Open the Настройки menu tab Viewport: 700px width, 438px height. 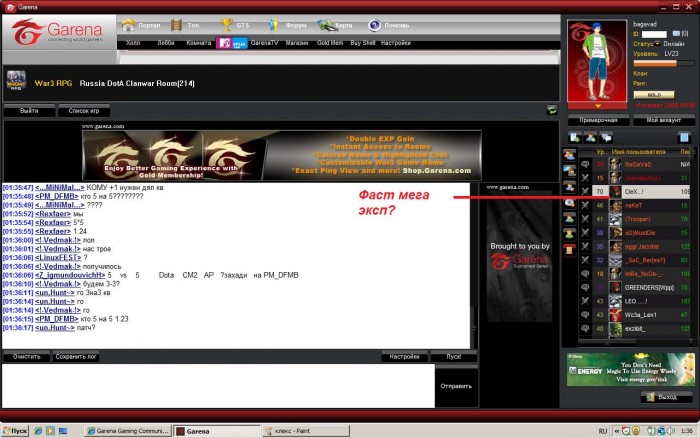tap(395, 44)
